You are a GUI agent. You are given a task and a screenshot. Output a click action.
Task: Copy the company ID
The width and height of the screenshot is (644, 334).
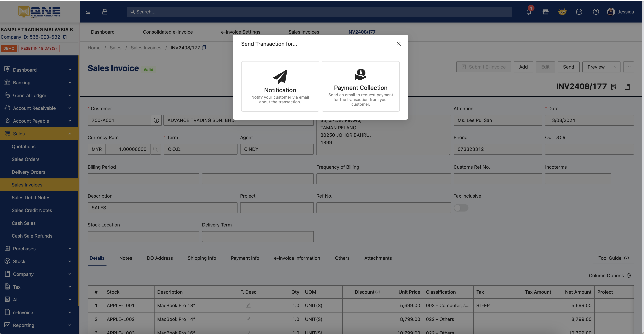[x=65, y=37]
